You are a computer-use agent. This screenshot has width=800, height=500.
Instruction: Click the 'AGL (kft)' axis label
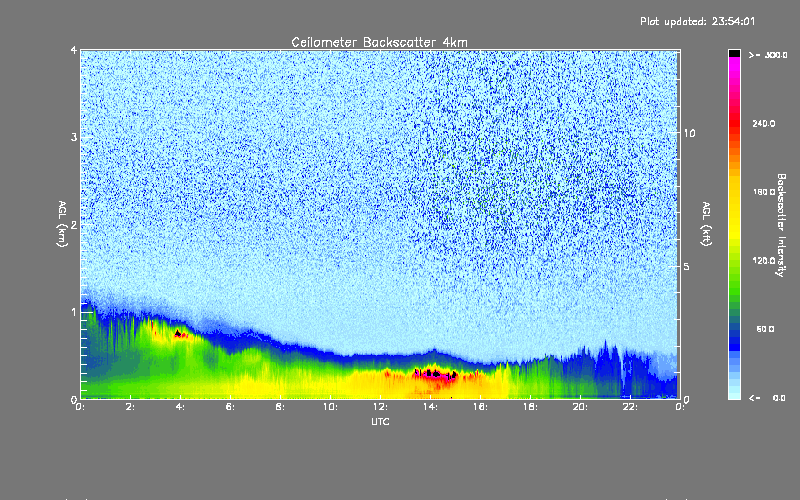click(x=707, y=224)
